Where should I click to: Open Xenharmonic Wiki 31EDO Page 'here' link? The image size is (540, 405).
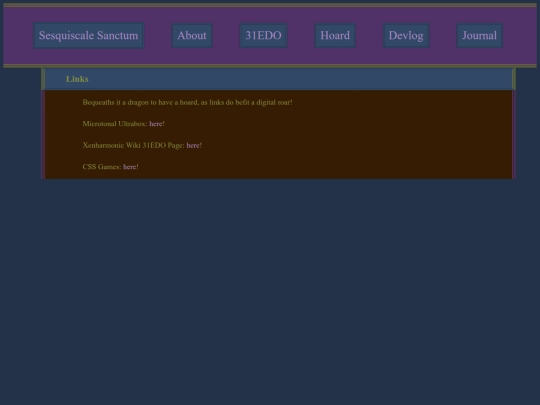193,145
